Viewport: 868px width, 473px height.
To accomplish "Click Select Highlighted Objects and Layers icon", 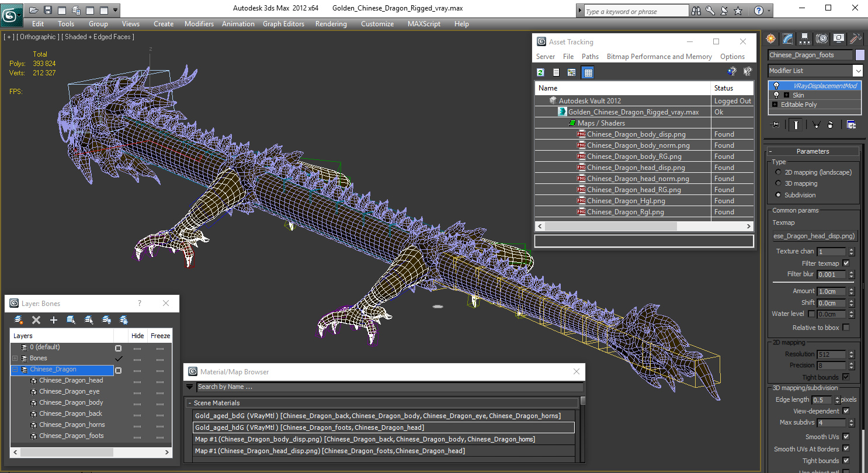I will [x=71, y=320].
